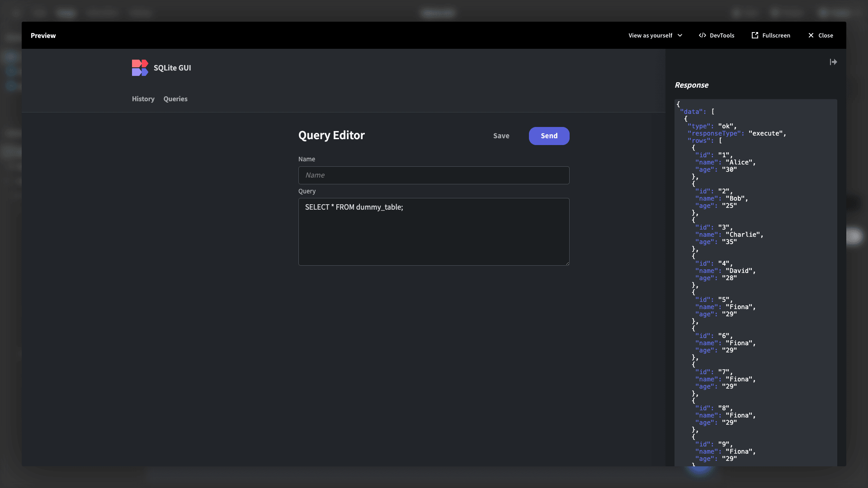Image resolution: width=868 pixels, height=488 pixels.
Task: Click the Response panel heading
Action: [691, 85]
